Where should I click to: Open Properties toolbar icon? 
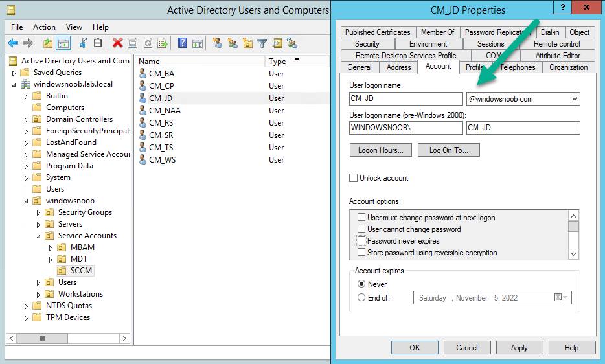(132, 43)
